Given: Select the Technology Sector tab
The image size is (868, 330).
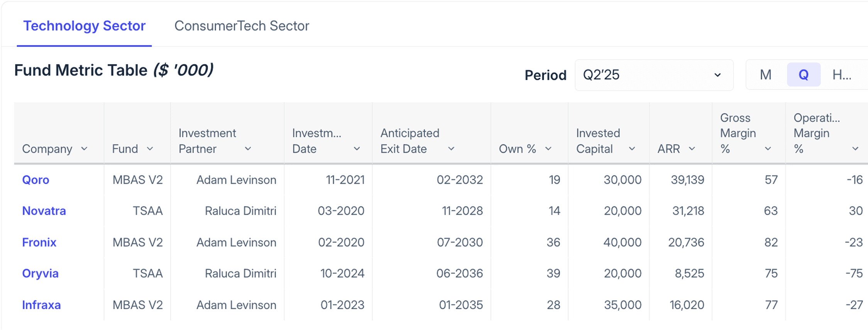Looking at the screenshot, I should click(x=84, y=26).
